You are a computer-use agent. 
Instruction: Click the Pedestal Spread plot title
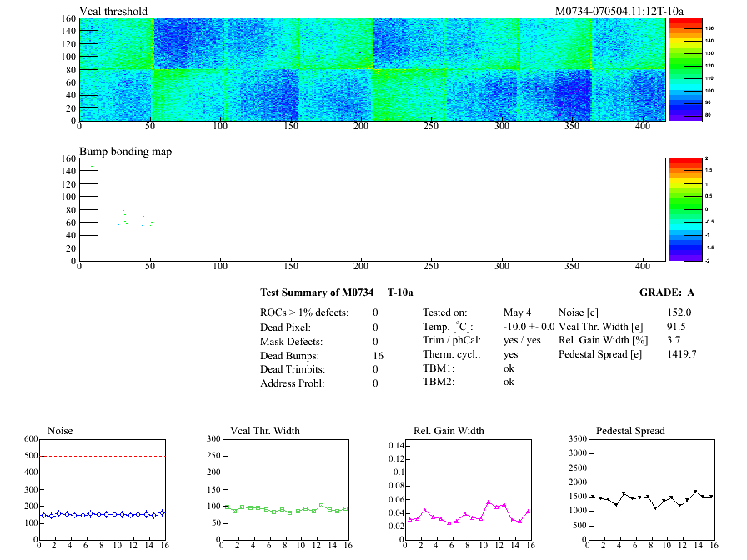point(630,431)
